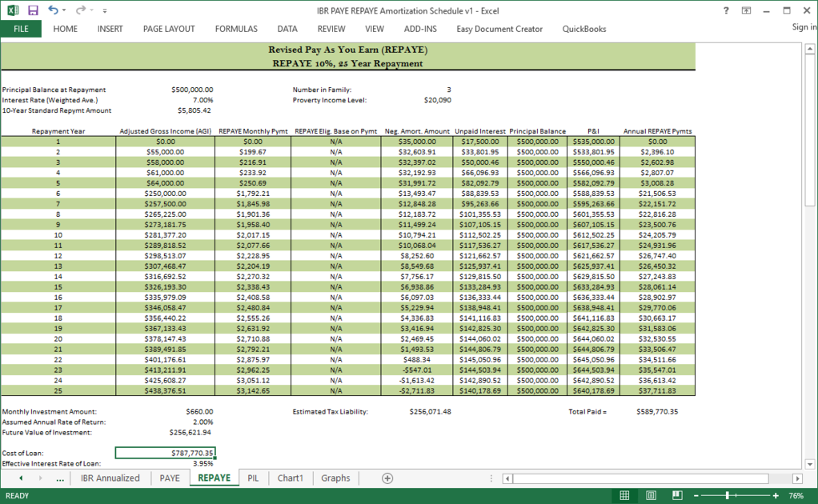Image resolution: width=818 pixels, height=504 pixels.
Task: Reveal hidden sheet tabs via the ellipsis
Action: click(x=60, y=479)
